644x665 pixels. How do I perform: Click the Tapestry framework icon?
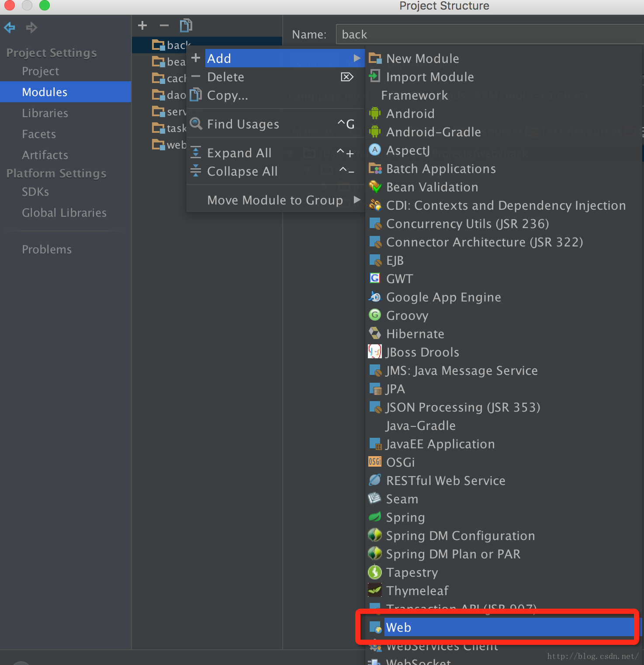(375, 572)
